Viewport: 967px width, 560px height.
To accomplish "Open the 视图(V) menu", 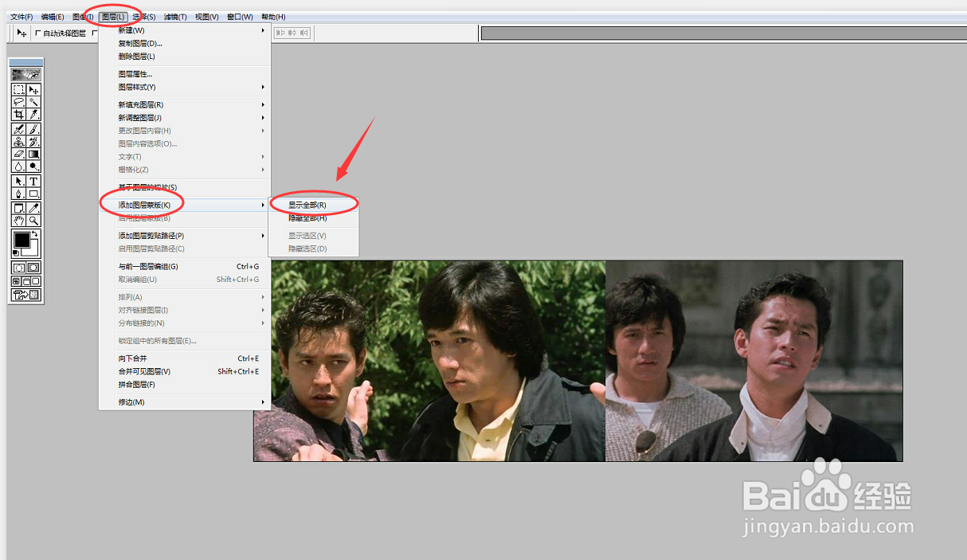I will click(207, 17).
